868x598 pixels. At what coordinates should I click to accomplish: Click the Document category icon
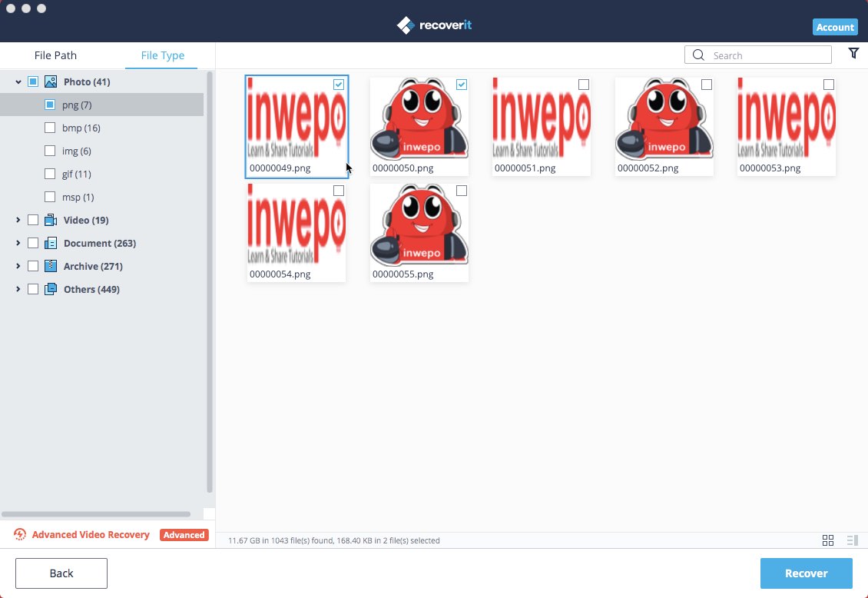[x=51, y=243]
